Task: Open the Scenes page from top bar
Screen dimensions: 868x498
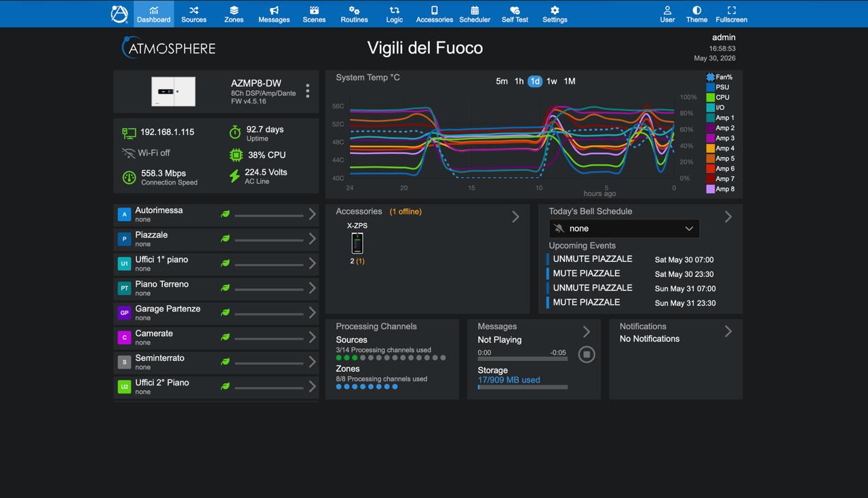Action: point(314,14)
